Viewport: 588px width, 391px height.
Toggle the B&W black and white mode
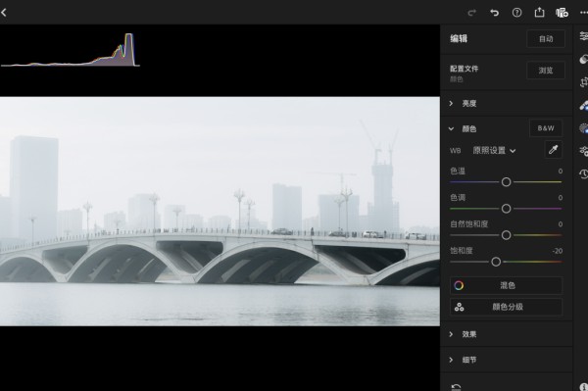pyautogui.click(x=546, y=128)
